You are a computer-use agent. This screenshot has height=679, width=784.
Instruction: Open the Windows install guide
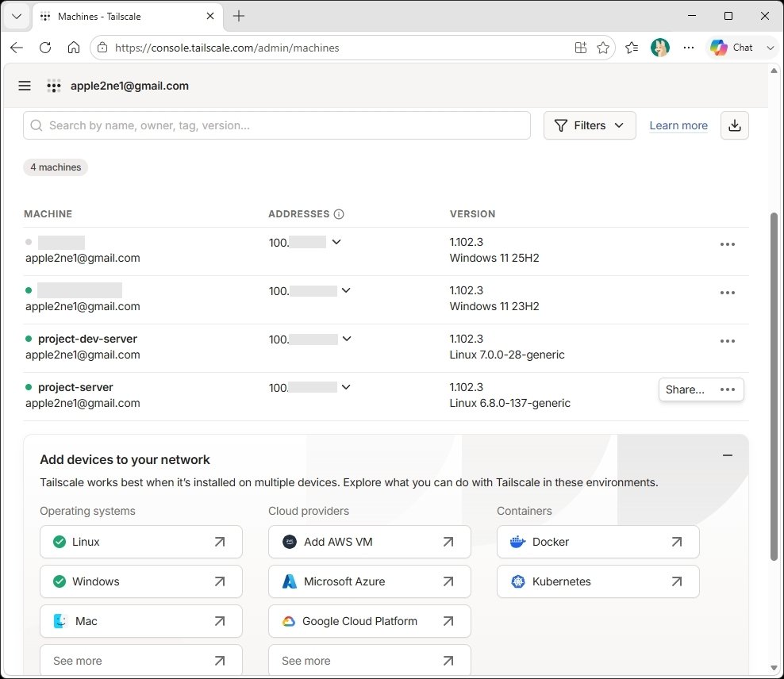click(x=141, y=581)
